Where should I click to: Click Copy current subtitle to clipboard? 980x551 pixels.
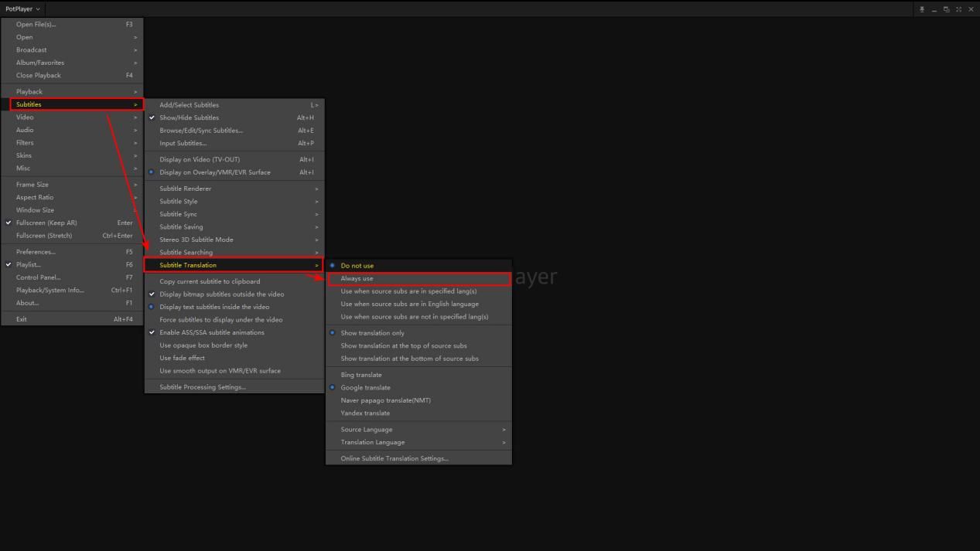point(234,281)
